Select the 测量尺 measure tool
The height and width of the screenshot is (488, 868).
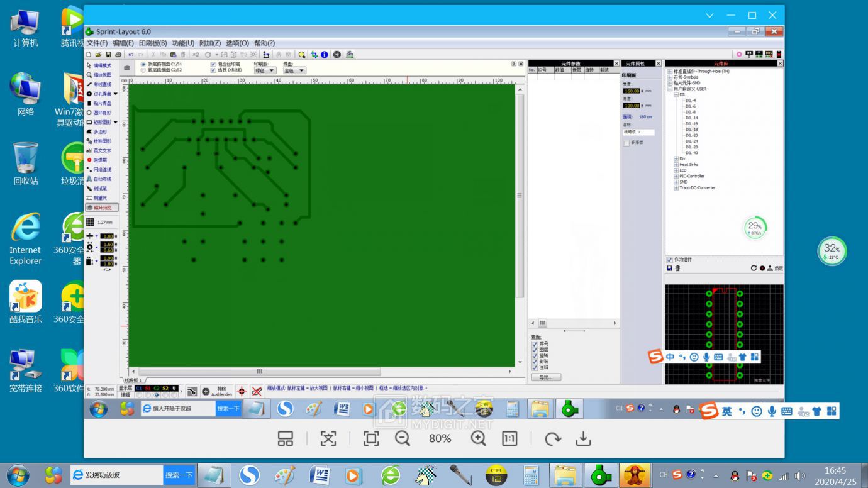(x=101, y=198)
